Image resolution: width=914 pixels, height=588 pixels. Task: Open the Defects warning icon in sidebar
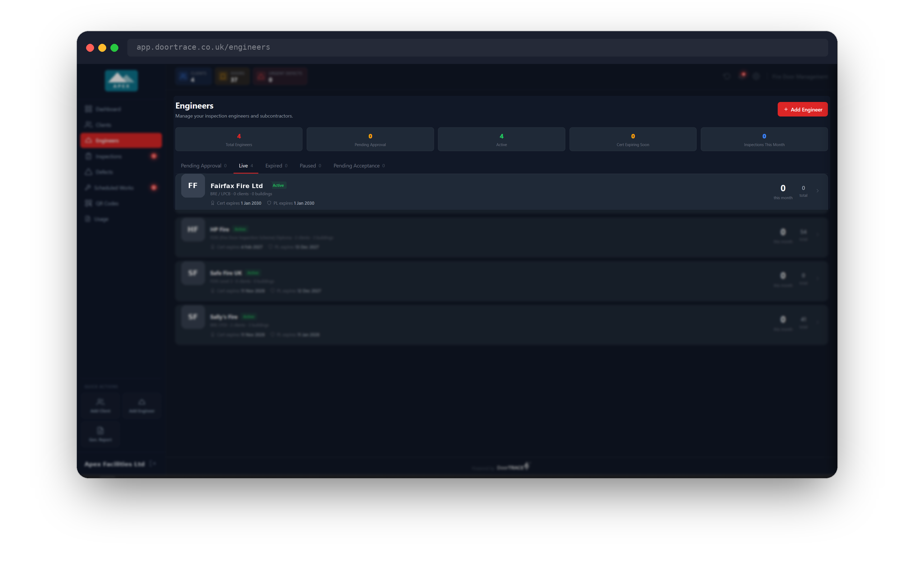pyautogui.click(x=88, y=172)
